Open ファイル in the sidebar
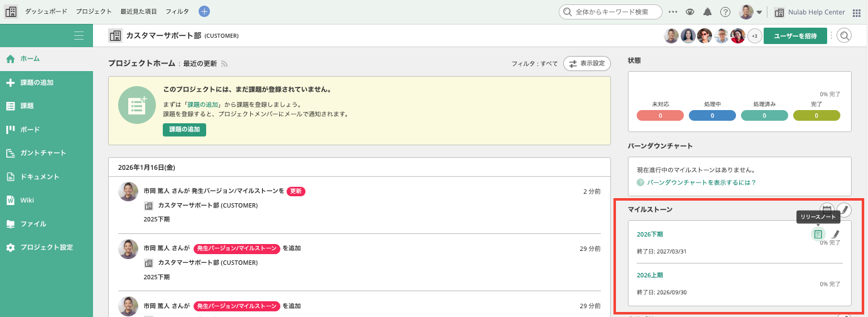The image size is (868, 317). coord(47,224)
